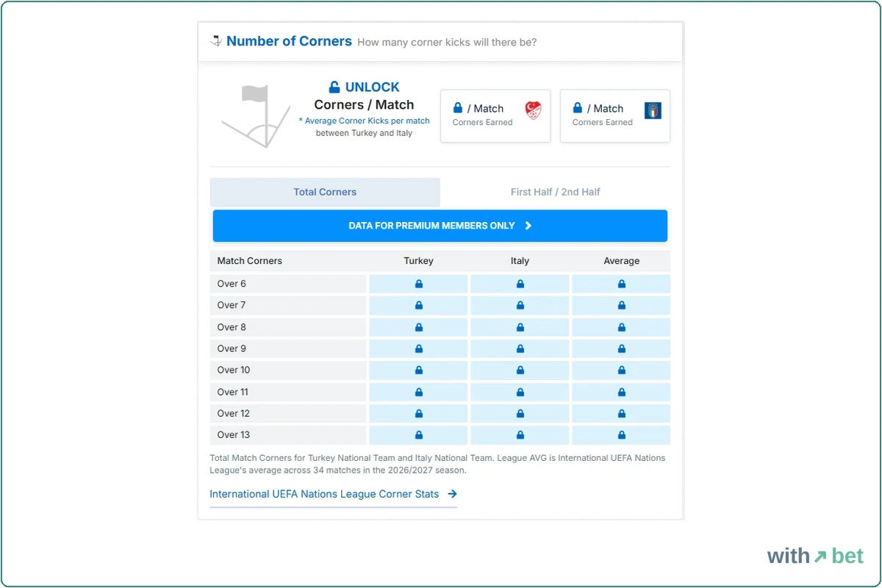
Task: Click the between Turkey and Italy caption
Action: [x=364, y=133]
